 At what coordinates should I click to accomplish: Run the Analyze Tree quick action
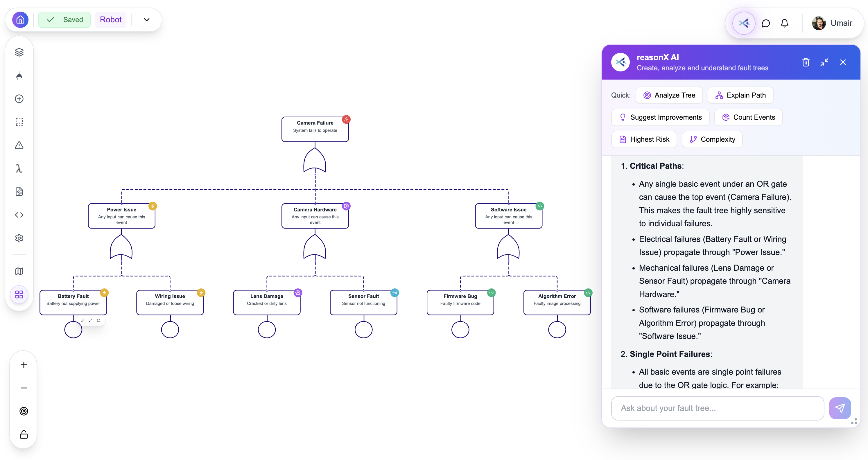point(669,95)
